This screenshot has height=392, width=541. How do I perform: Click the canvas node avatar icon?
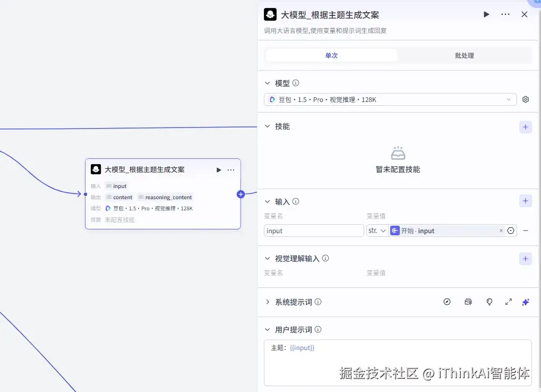point(96,169)
